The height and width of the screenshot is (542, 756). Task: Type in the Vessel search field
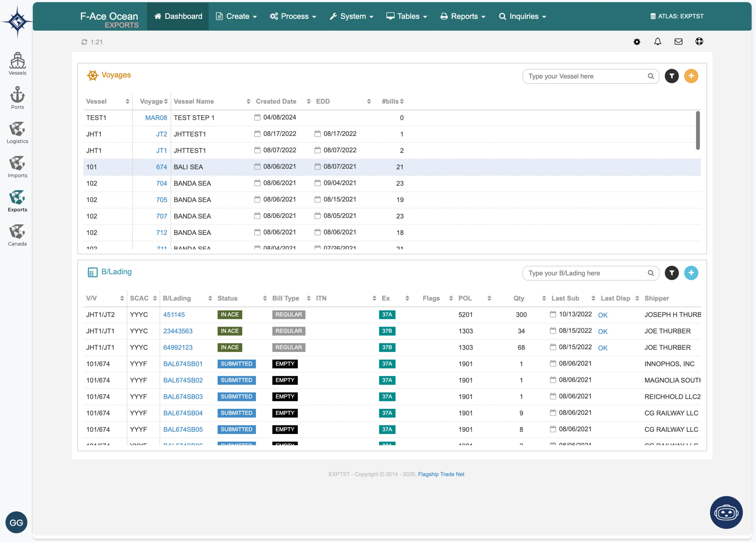(585, 76)
